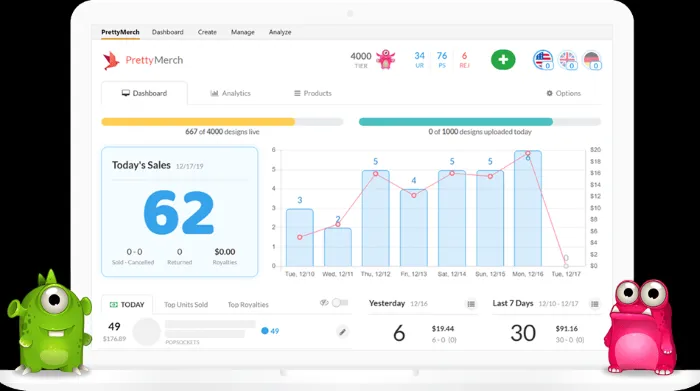Open the Yesterday sales list icon
This screenshot has width=700, height=391.
[x=471, y=304]
